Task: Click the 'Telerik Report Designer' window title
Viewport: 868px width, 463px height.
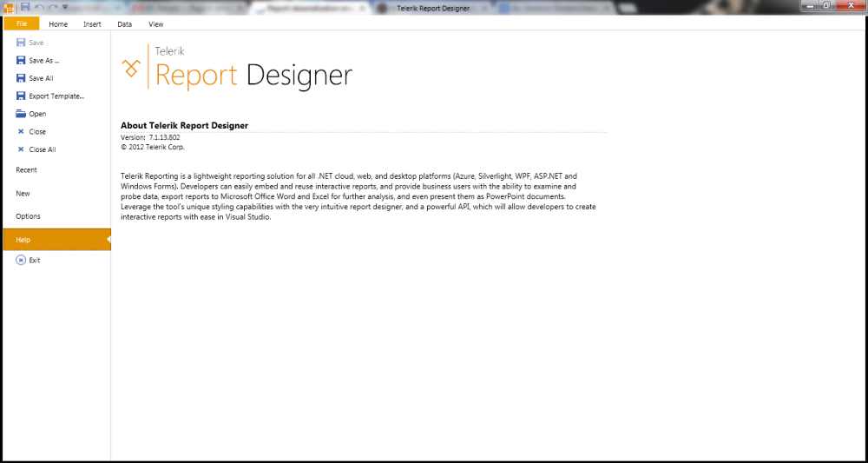Action: point(433,9)
